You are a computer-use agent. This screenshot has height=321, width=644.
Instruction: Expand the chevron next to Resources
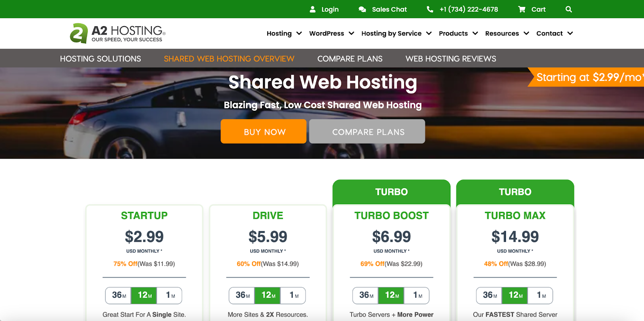point(526,33)
